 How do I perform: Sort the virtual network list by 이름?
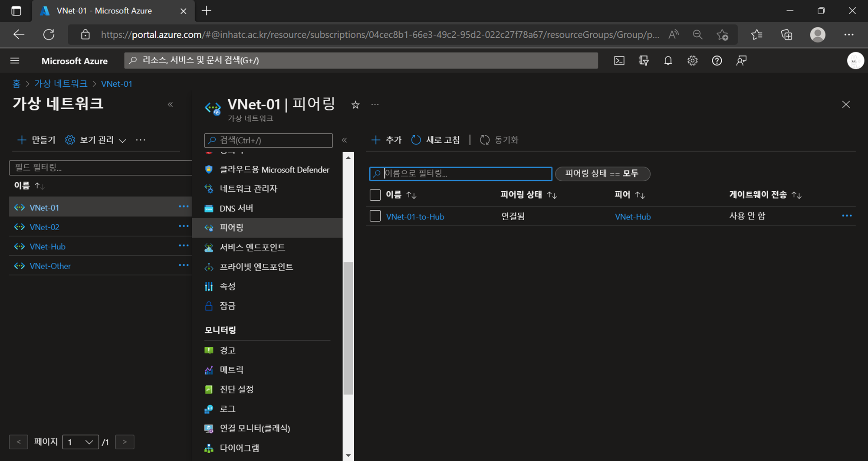click(x=29, y=186)
